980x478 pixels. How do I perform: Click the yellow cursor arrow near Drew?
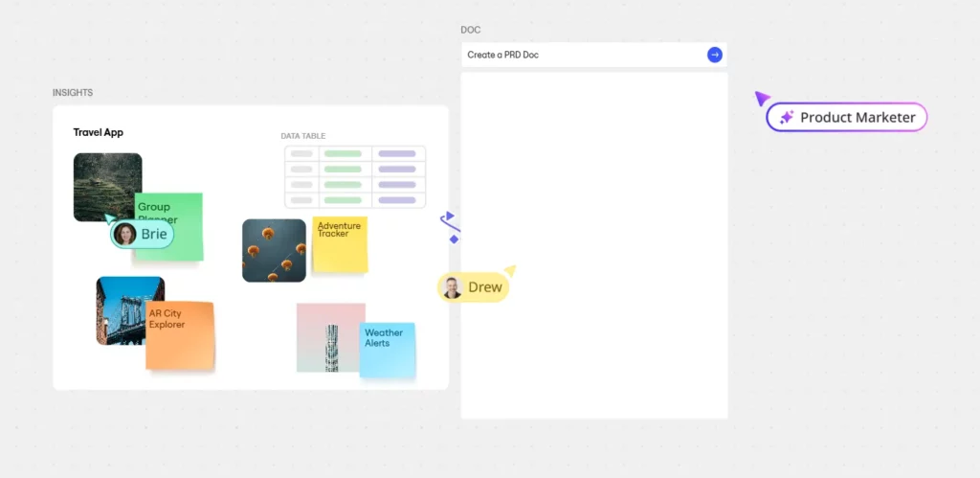(510, 270)
